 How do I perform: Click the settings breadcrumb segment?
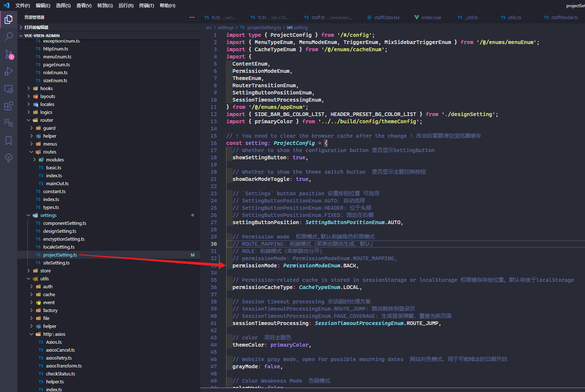coord(225,27)
